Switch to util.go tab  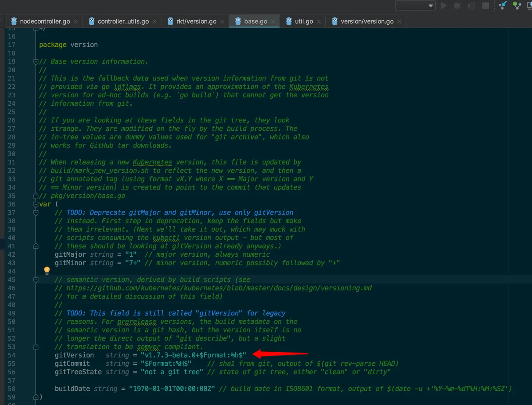coord(304,21)
